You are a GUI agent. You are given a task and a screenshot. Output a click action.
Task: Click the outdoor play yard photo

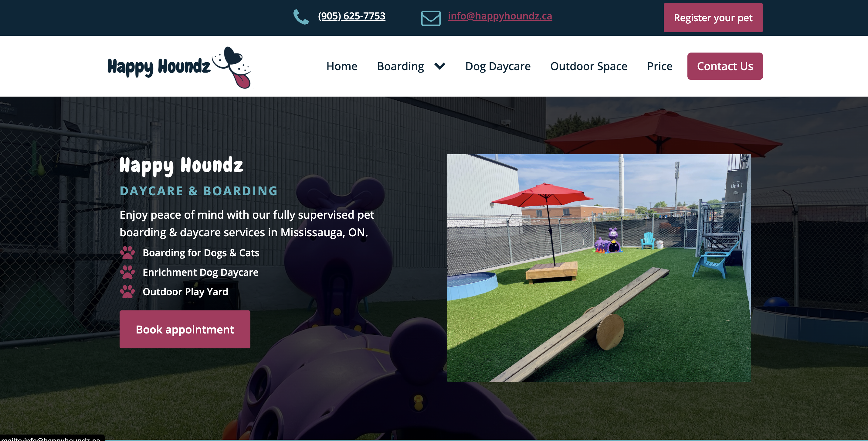599,268
